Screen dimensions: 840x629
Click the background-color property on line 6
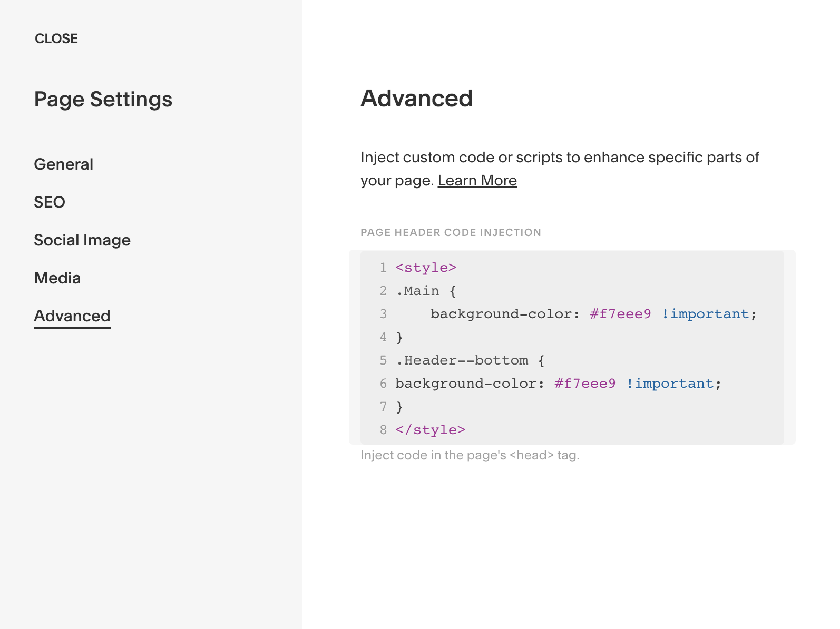tap(466, 384)
